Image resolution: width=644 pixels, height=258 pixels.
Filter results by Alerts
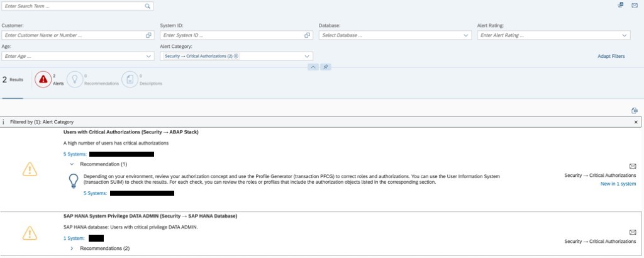pyautogui.click(x=43, y=79)
